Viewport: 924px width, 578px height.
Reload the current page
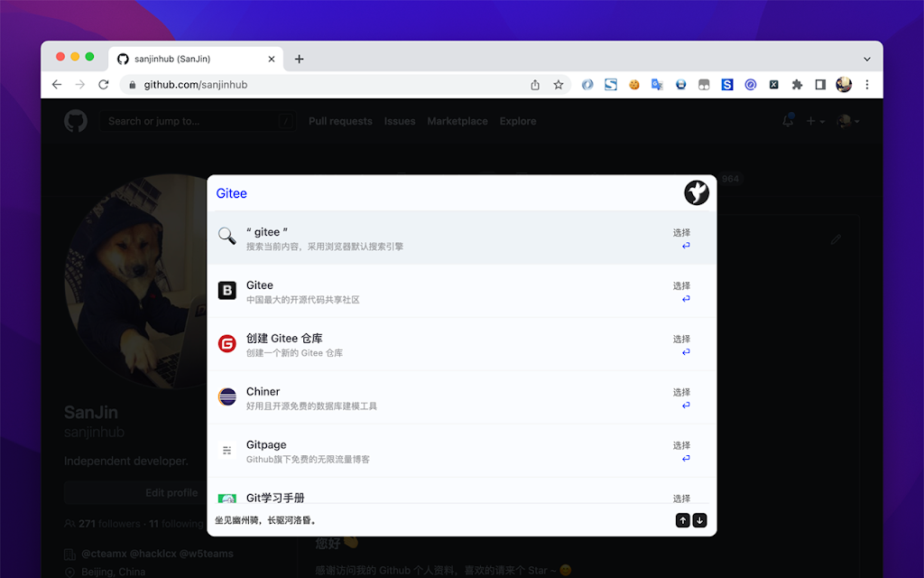point(104,84)
